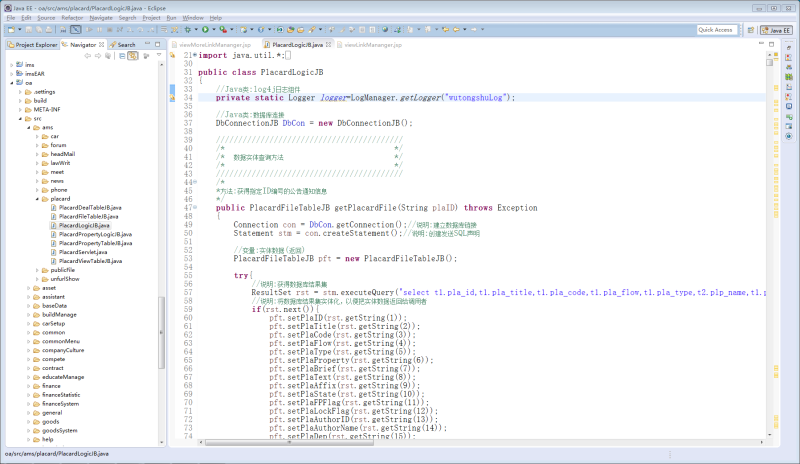This screenshot has width=800, height=464.
Task: Close the PlacardLogicJB.java editor tab X
Action: click(329, 45)
